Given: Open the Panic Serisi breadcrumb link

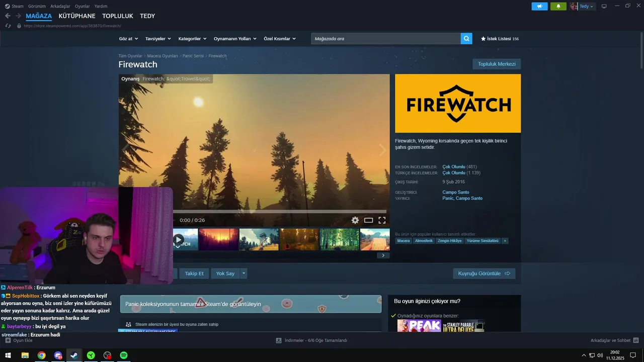Looking at the screenshot, I should click(x=193, y=56).
